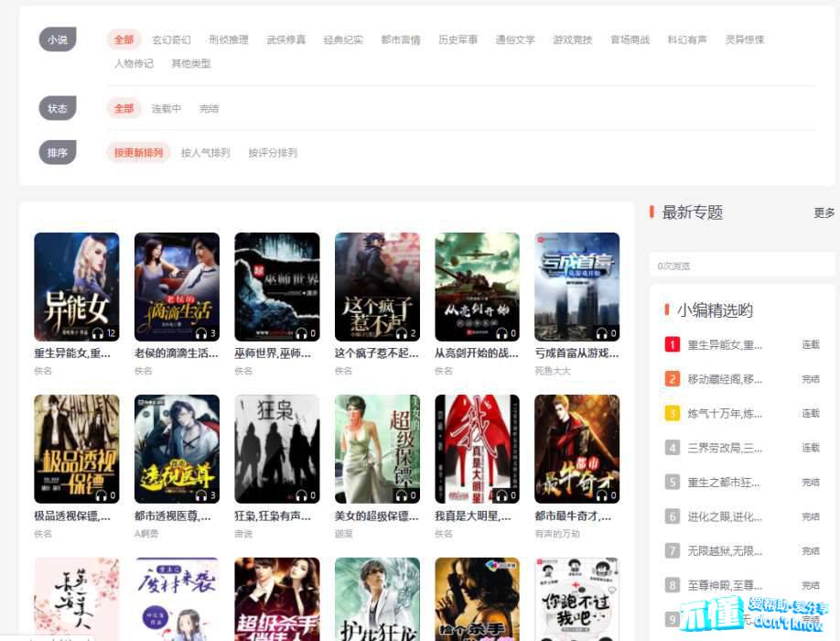Open title link 亏成首富从游戏...
840x641 pixels.
click(577, 353)
